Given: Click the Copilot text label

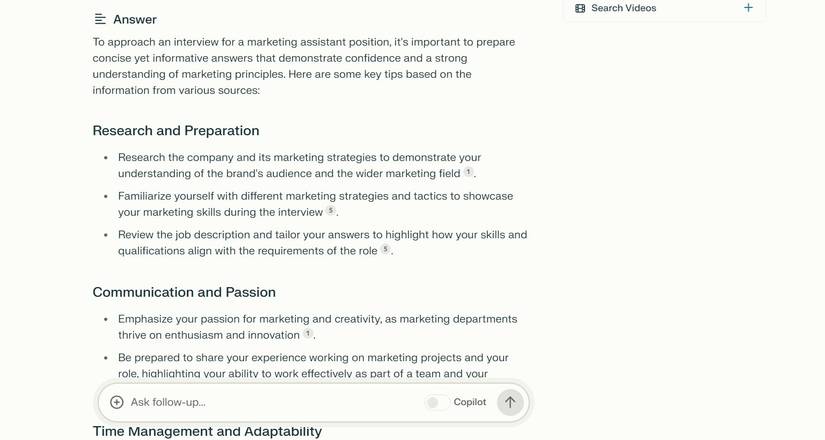Looking at the screenshot, I should (x=470, y=402).
